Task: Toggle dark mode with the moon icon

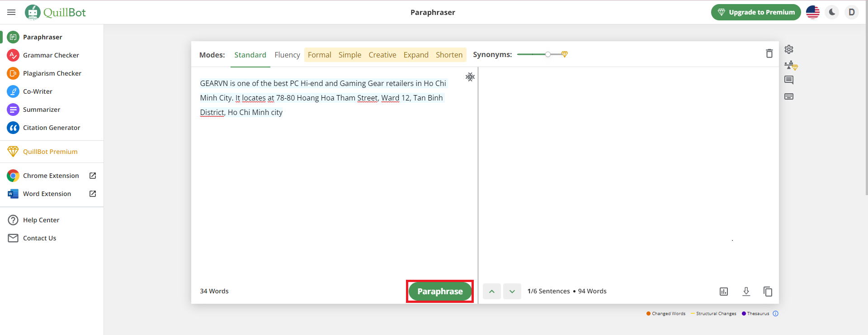Action: click(832, 12)
